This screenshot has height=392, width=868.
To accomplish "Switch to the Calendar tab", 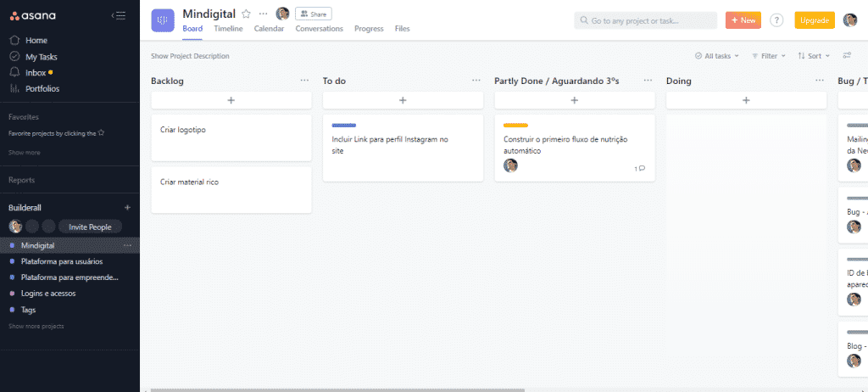I will click(x=269, y=29).
